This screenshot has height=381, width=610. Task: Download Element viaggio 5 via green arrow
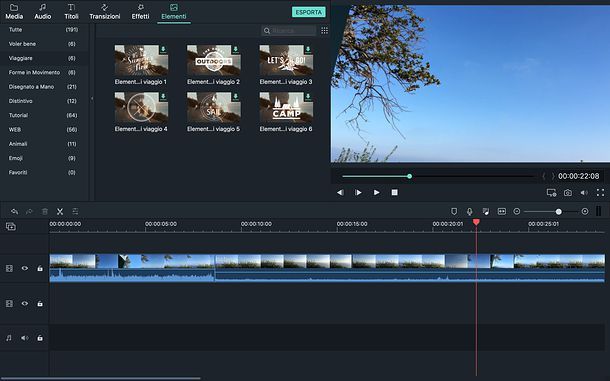point(235,96)
